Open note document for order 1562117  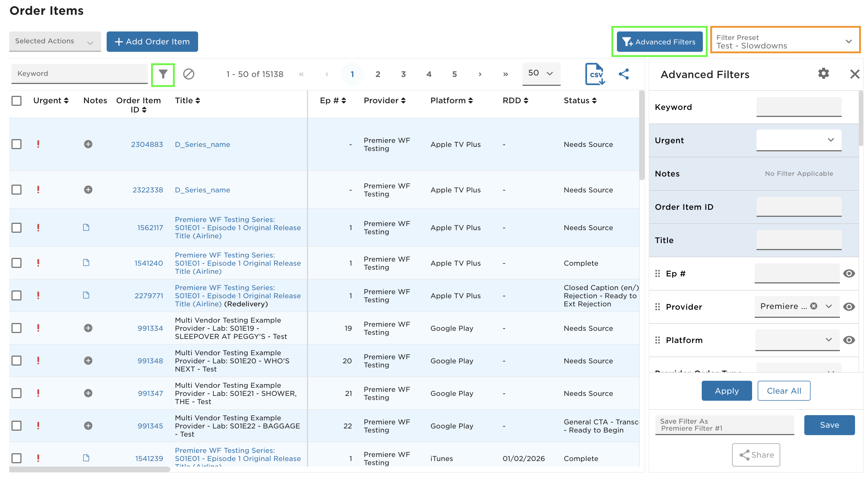click(86, 228)
